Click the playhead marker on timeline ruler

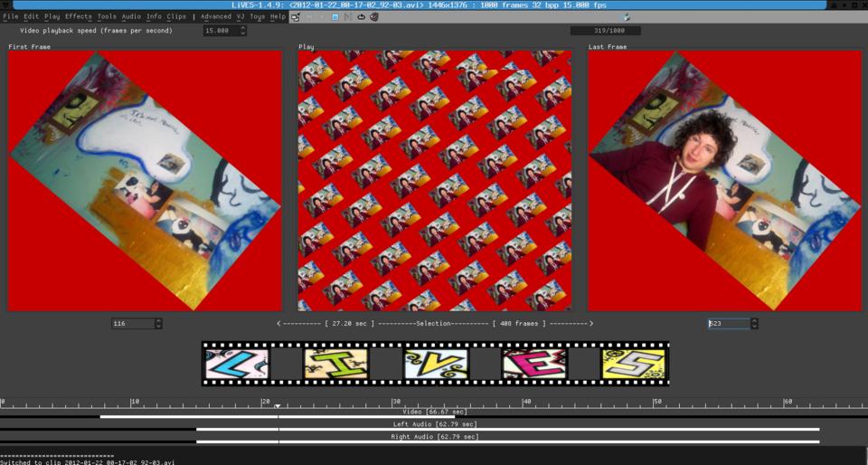pyautogui.click(x=278, y=406)
